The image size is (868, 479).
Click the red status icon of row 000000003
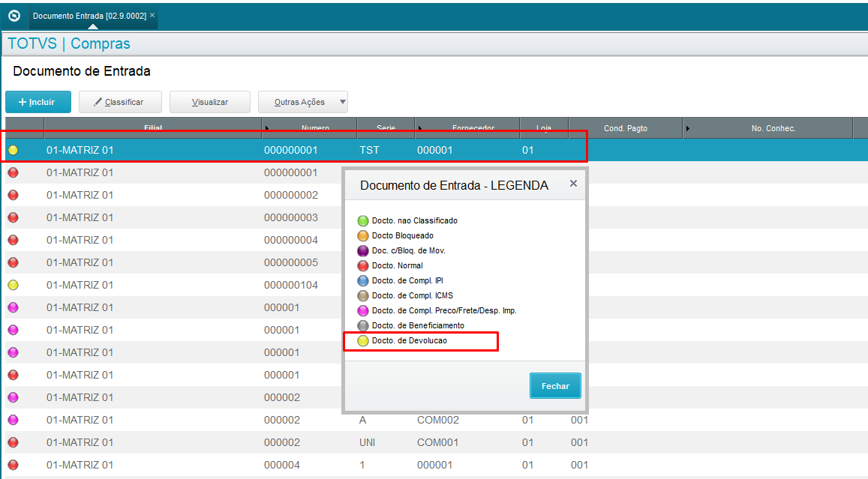click(x=14, y=217)
